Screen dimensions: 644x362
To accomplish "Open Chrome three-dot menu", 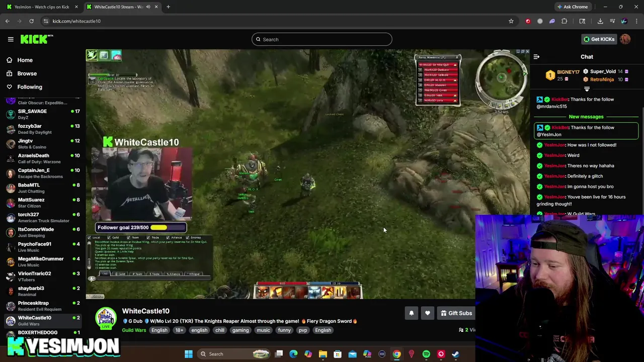I will coord(636,21).
